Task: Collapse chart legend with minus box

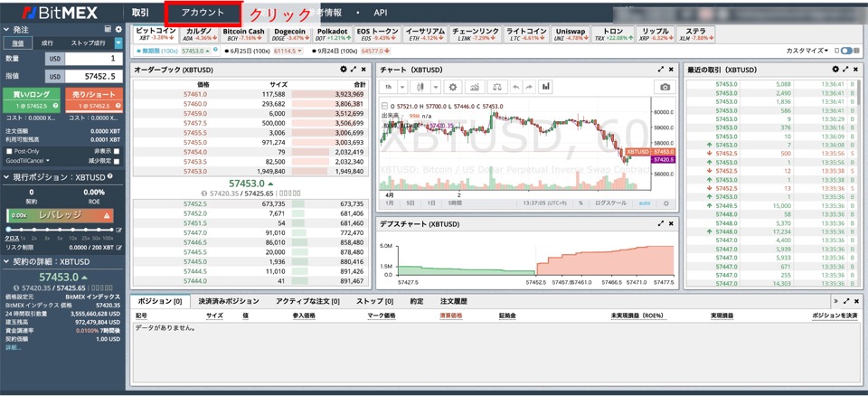Action: (385, 106)
